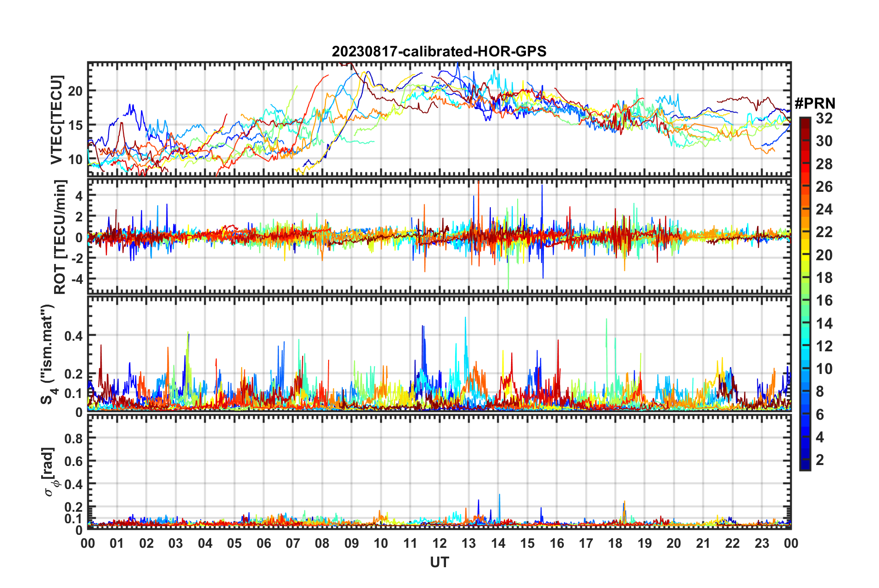The image size is (879, 588).
Task: Select the "VTEC[TECU]" y-axis label
Action: pos(56,120)
